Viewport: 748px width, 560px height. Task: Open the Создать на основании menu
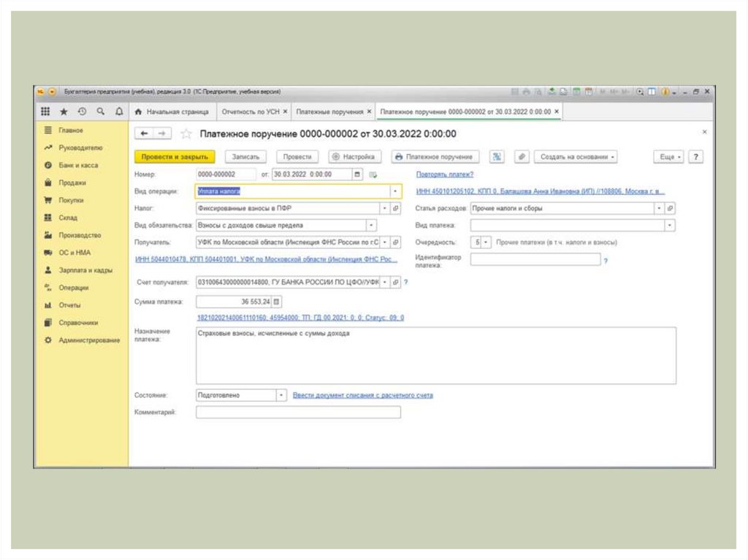pos(576,157)
